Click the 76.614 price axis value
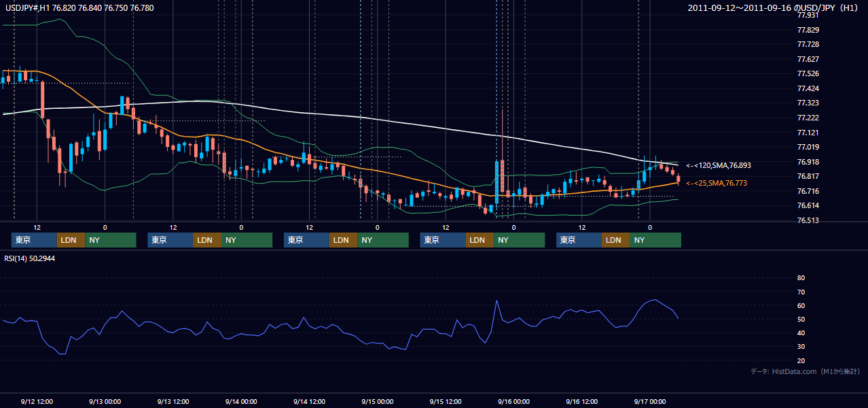The height and width of the screenshot is (408, 868). point(808,205)
